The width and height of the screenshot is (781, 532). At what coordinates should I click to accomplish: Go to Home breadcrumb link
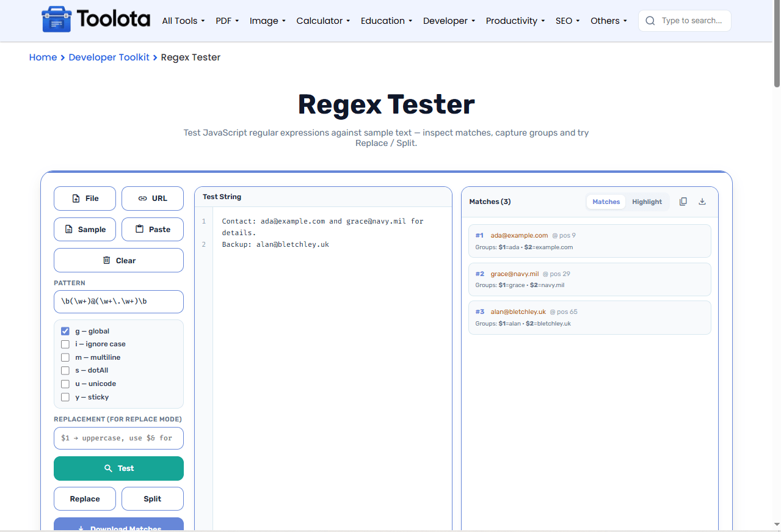click(x=43, y=57)
